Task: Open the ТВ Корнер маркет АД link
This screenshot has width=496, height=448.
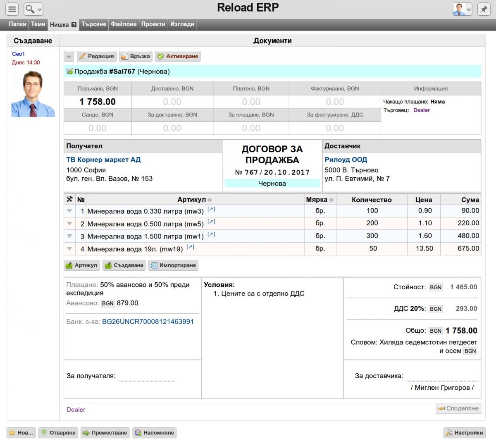Action: tap(103, 160)
